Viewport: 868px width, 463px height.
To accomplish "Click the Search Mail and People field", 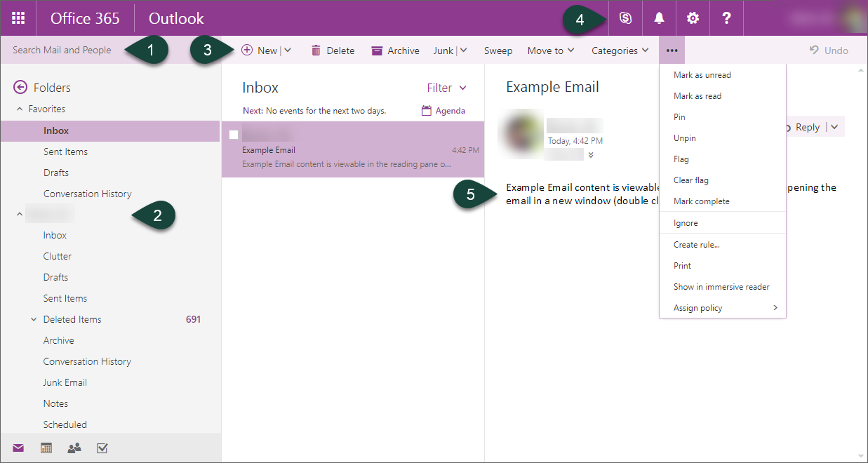I will [x=63, y=51].
